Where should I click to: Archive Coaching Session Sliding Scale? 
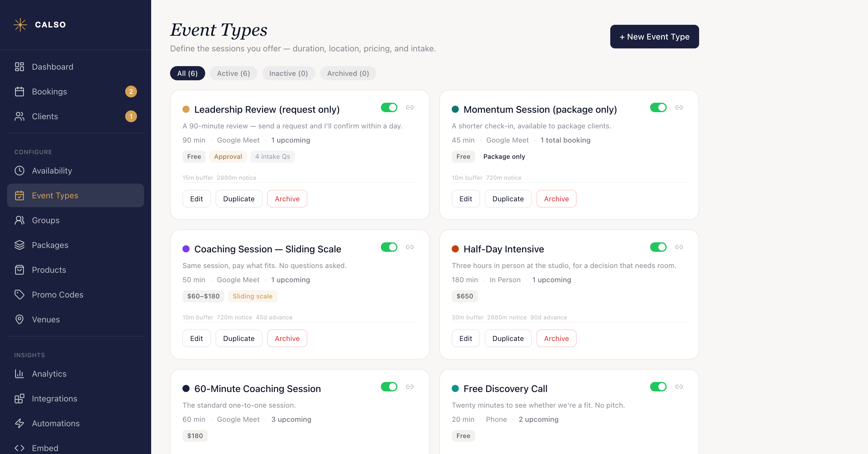(287, 338)
